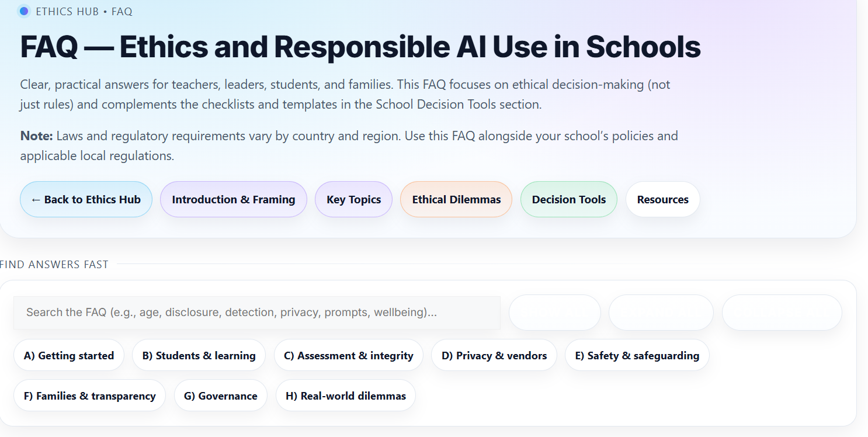
Task: Focus the Search the FAQ field
Action: (x=256, y=313)
